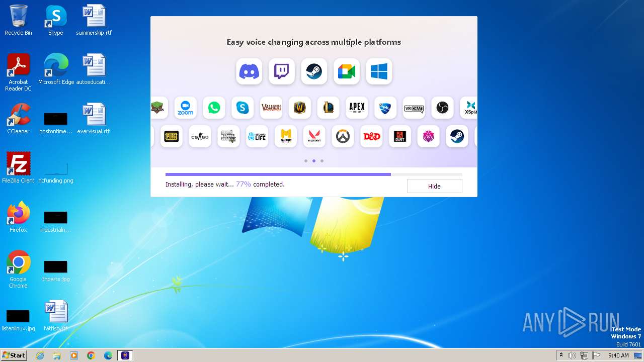Viewport: 644px width, 362px height.
Task: Click the blue Windows logo tile
Action: 379,71
